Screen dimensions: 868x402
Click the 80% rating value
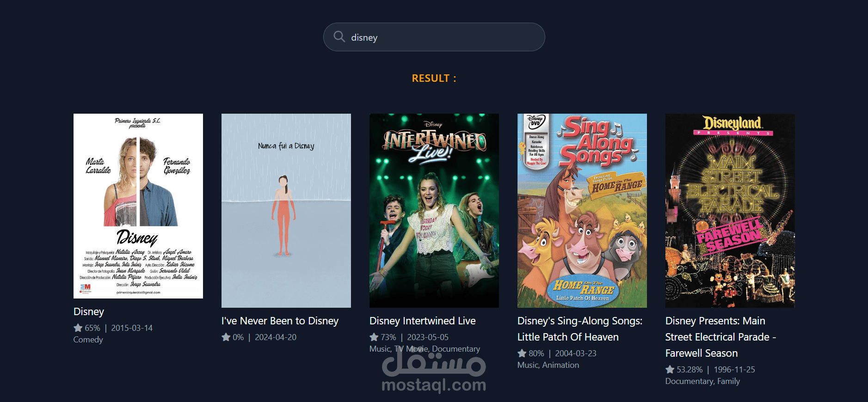536,353
